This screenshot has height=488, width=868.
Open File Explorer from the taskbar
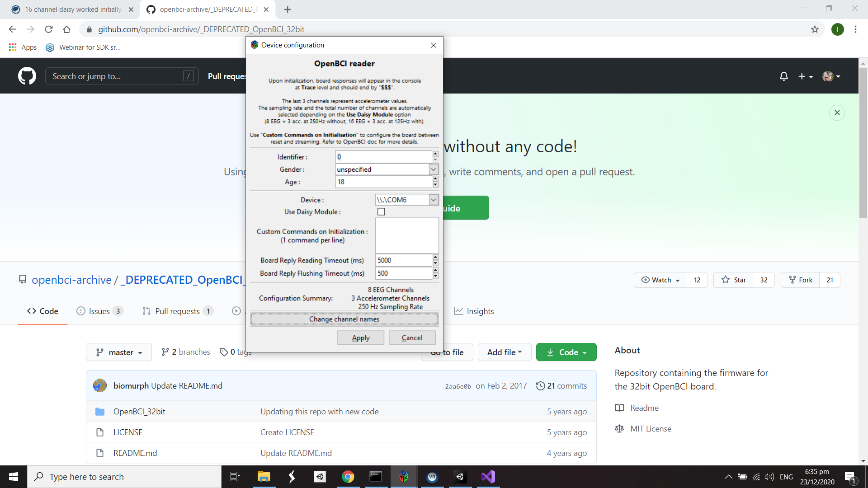(x=264, y=477)
